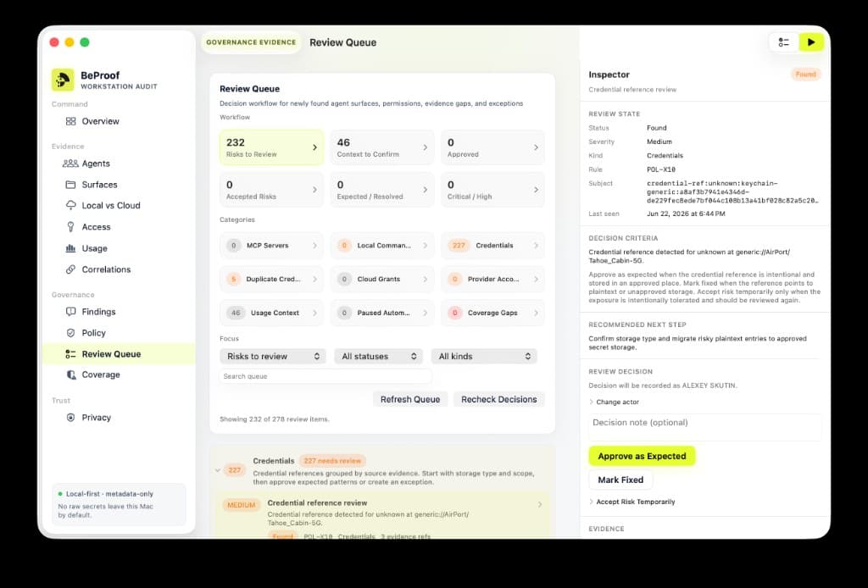Screen dimensions: 868x588
Task: Click the yellow play button
Action: [811, 42]
